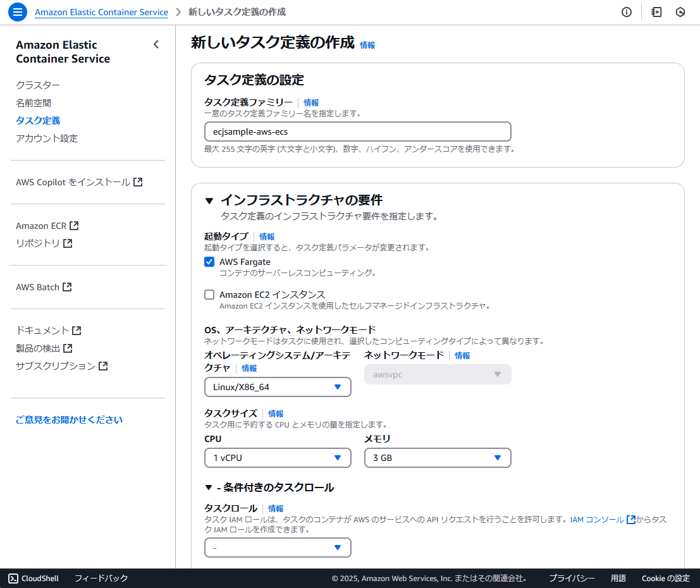The width and height of the screenshot is (700, 588).
Task: Go to 名前空間 in sidebar
Action: [34, 102]
